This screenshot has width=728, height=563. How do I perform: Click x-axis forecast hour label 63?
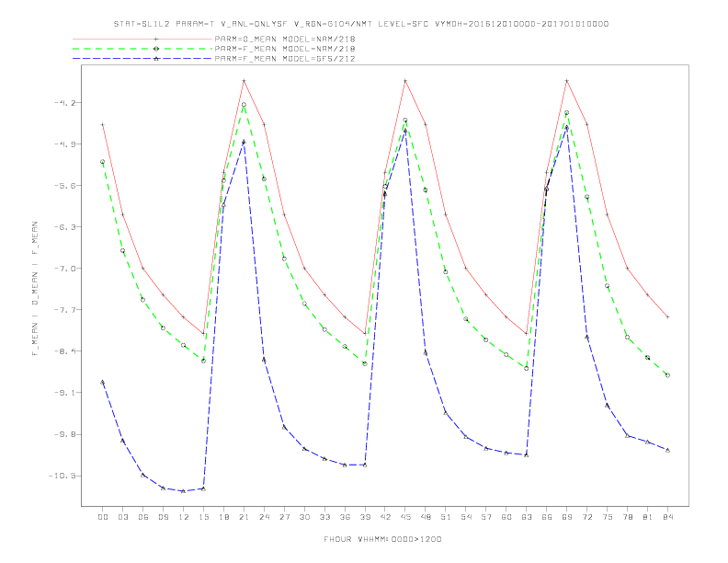point(527,517)
